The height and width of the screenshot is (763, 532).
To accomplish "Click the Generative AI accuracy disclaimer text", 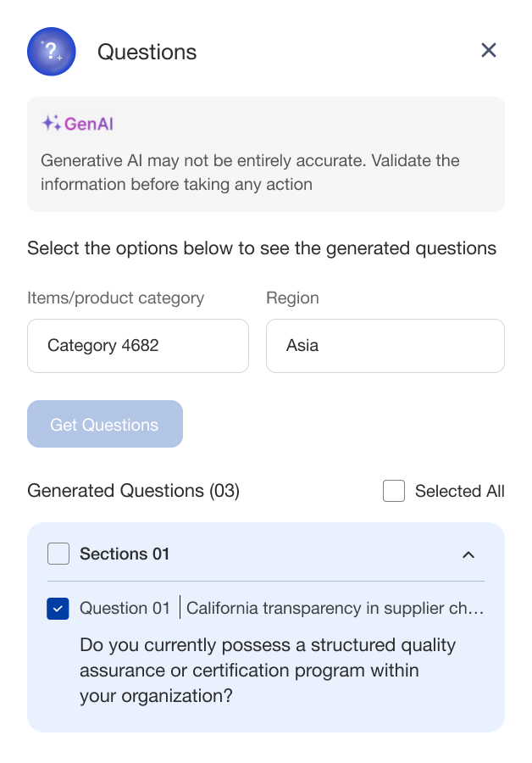I will click(x=250, y=172).
